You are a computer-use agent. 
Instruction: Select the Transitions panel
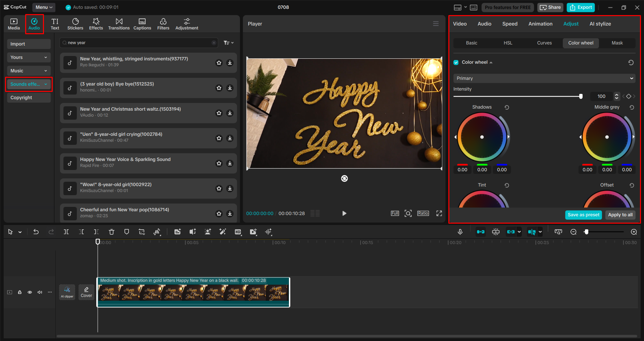point(119,23)
